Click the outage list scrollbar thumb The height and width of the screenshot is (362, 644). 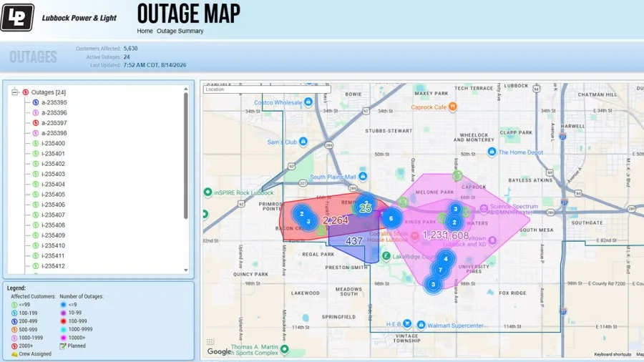point(185,156)
